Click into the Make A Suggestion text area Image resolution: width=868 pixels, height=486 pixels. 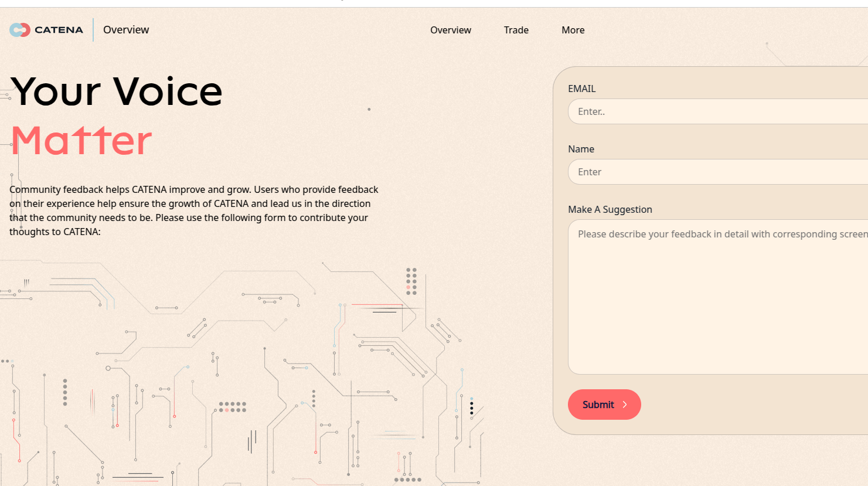pyautogui.click(x=718, y=297)
